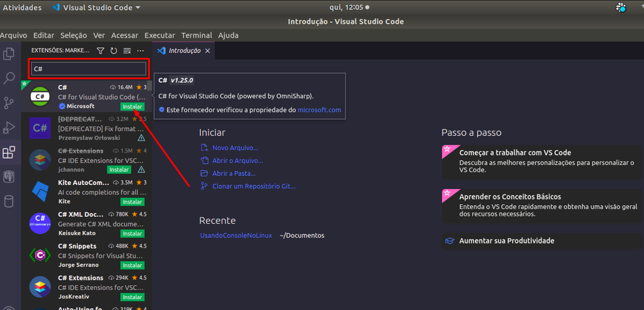Select C# XML Documentation extension icon

point(40,223)
